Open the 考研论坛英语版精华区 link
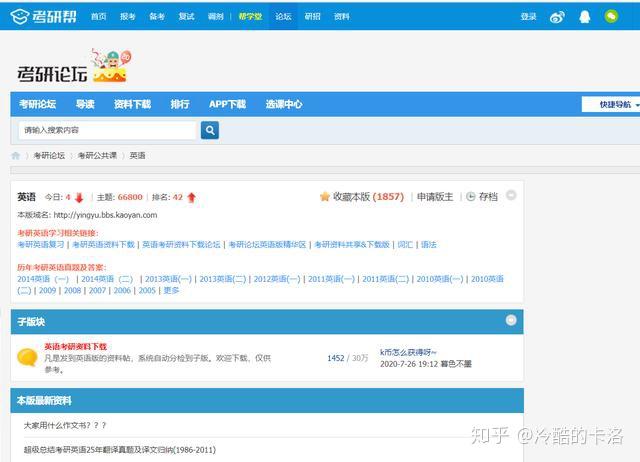 tap(267, 244)
